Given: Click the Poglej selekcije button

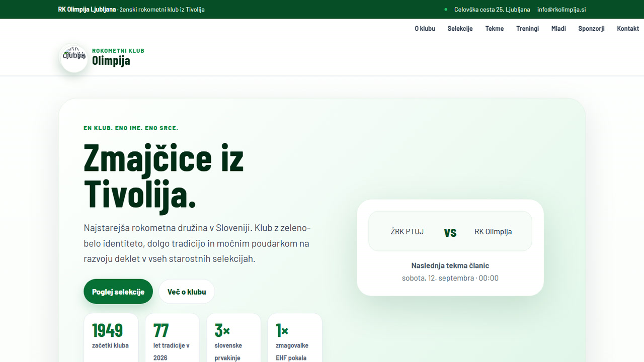Looking at the screenshot, I should [118, 292].
